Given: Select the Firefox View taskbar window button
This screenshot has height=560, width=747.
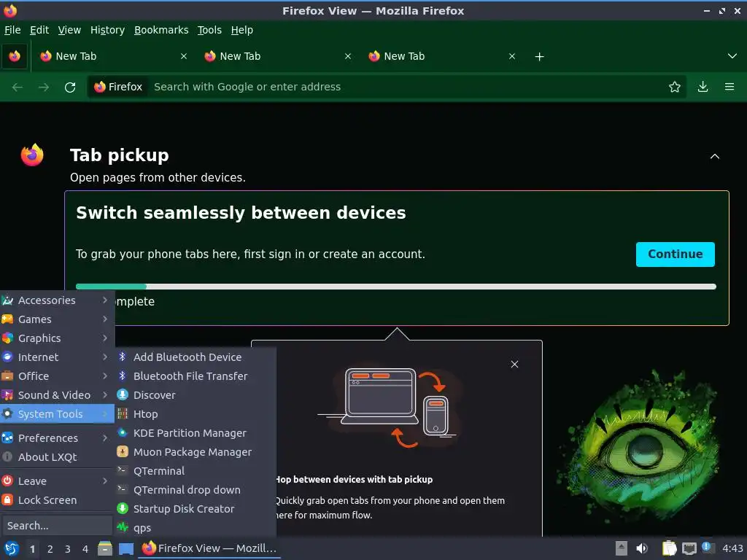Looking at the screenshot, I should pos(209,548).
